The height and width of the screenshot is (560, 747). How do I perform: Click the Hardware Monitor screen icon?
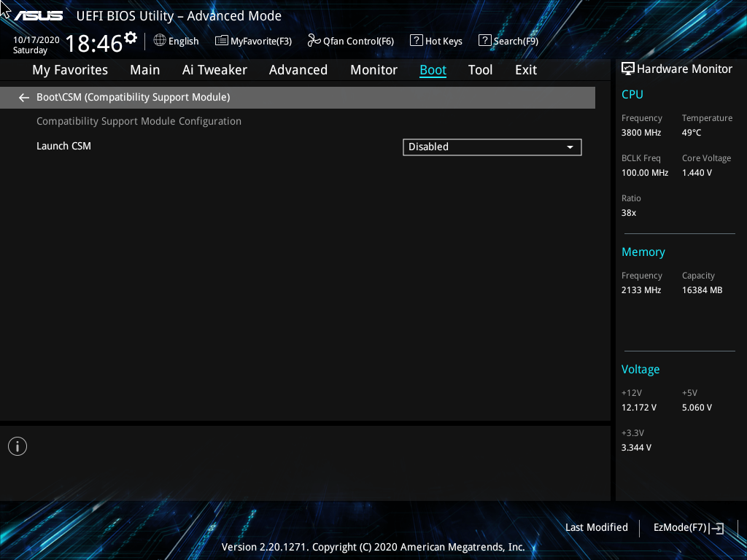[x=628, y=69]
